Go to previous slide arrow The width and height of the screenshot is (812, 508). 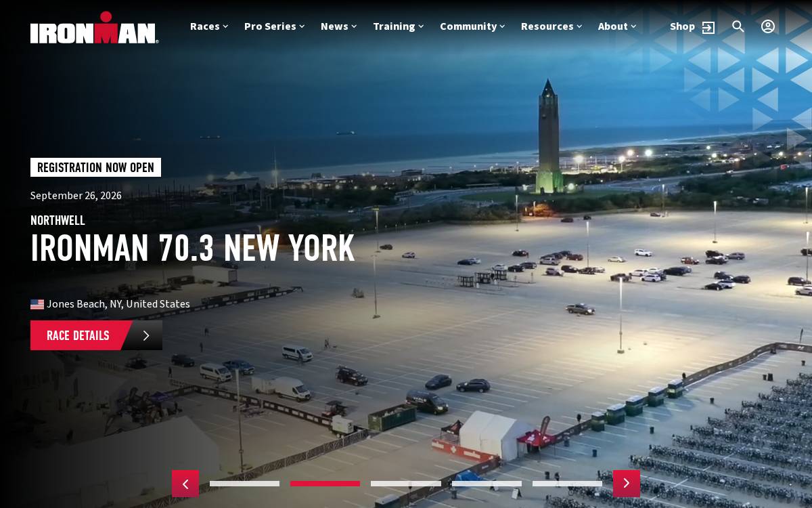tap(185, 484)
